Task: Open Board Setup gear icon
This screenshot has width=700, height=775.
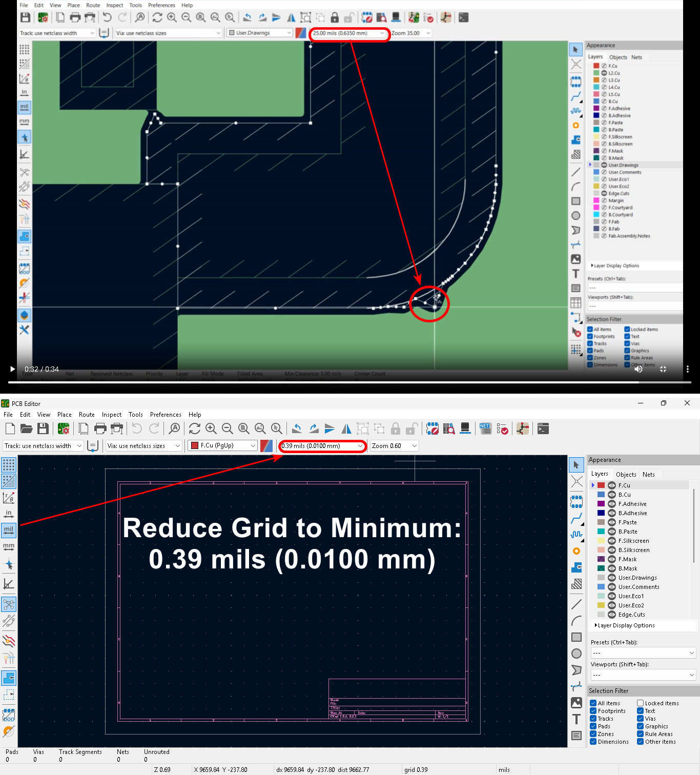Action: [64, 429]
